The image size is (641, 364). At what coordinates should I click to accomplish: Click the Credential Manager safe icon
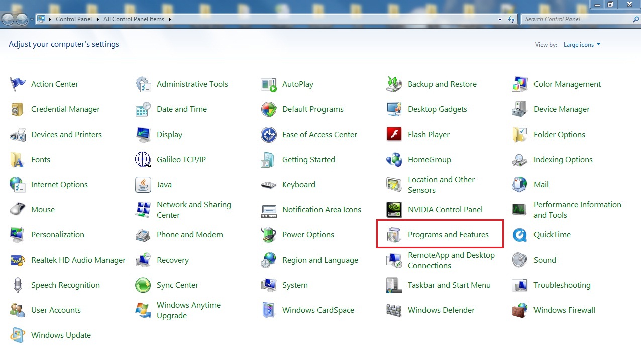[18, 109]
